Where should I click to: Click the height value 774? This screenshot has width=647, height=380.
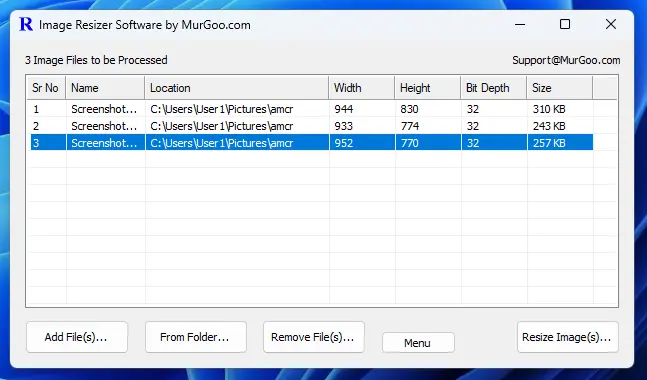[x=409, y=126]
